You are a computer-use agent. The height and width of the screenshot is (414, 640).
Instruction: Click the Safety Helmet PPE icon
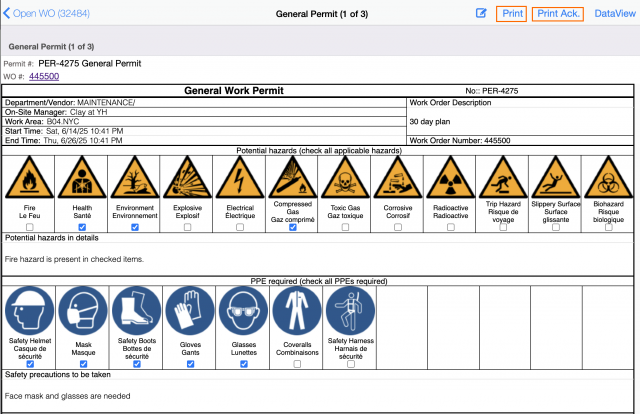[x=30, y=311]
